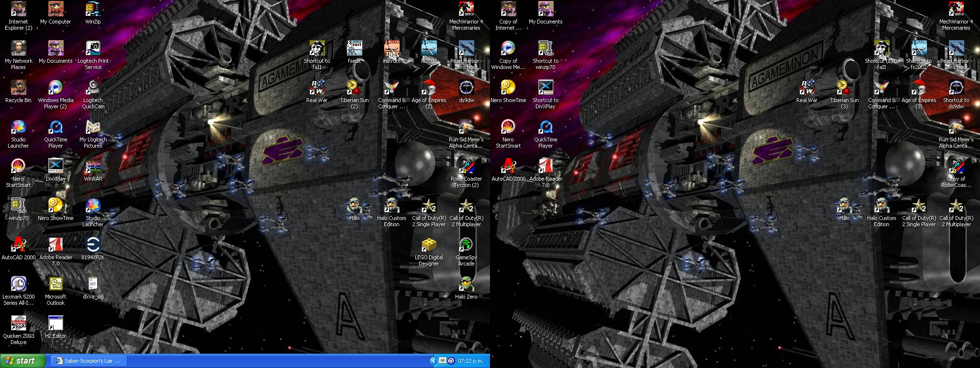Open the Shortcut to ds9dw icon

tap(956, 95)
